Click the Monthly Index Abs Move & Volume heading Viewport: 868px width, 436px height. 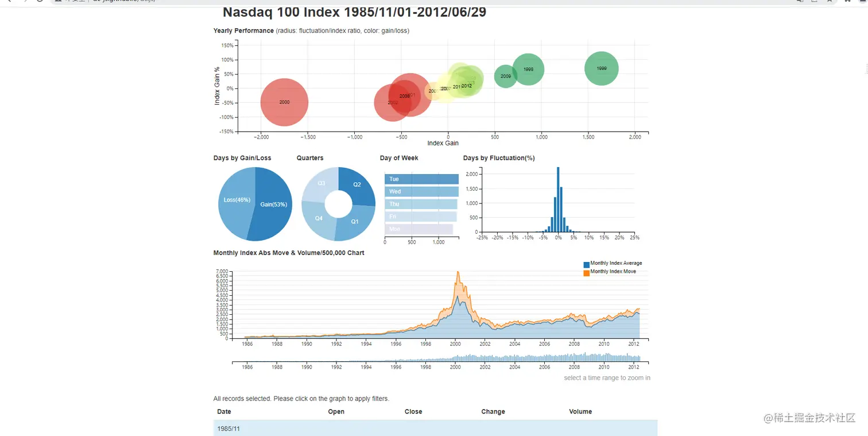coord(289,253)
